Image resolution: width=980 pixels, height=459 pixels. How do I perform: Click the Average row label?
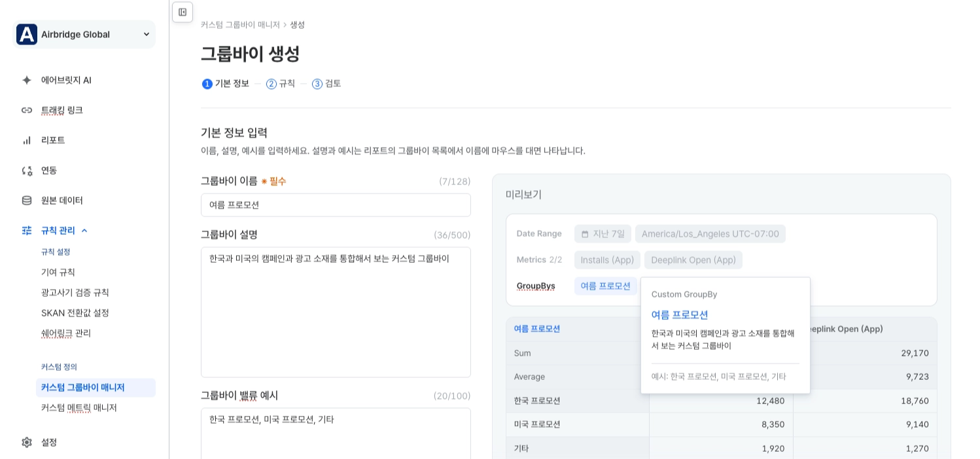pyautogui.click(x=529, y=377)
